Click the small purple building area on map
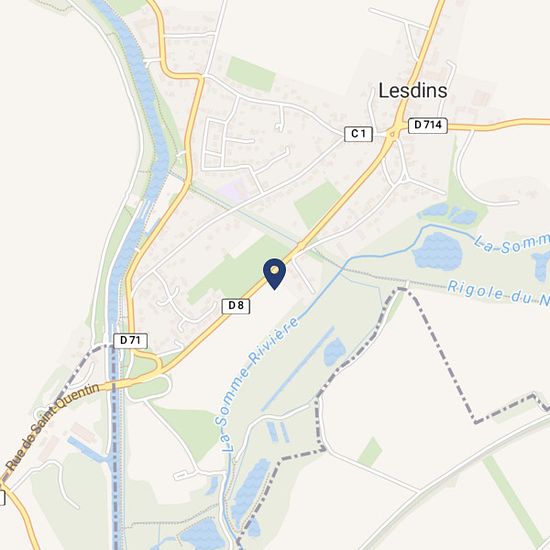 point(232,189)
